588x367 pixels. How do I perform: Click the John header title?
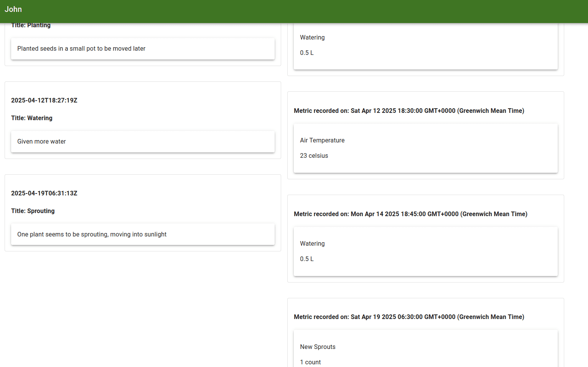pyautogui.click(x=13, y=9)
